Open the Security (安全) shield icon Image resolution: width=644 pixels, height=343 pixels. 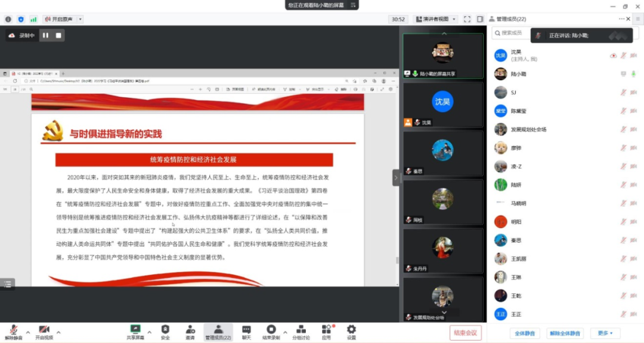click(x=165, y=330)
